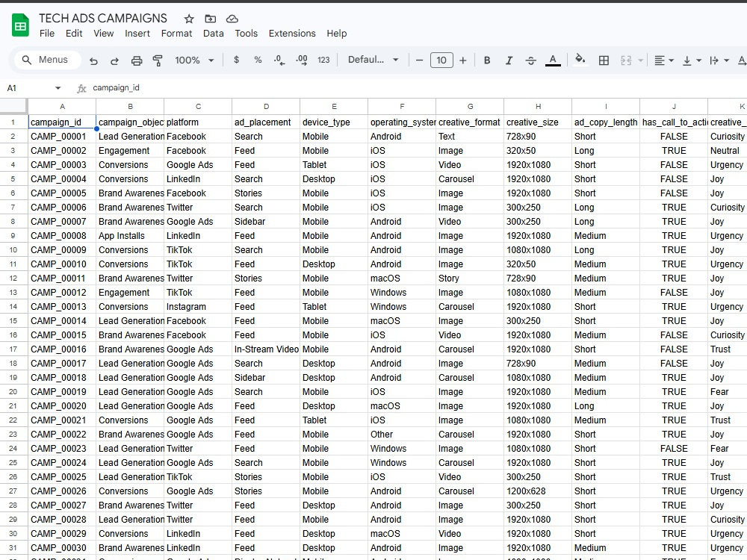Select the Other operating system cell

tap(402, 435)
